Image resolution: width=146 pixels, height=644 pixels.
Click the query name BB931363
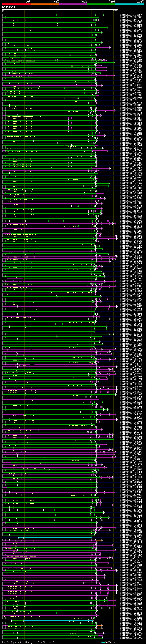(8, 8)
